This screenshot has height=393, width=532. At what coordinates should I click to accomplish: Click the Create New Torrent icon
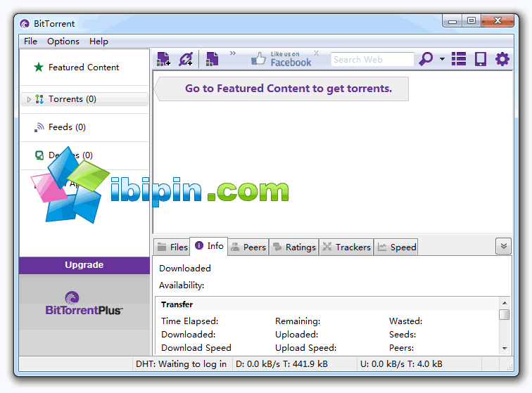tap(213, 59)
